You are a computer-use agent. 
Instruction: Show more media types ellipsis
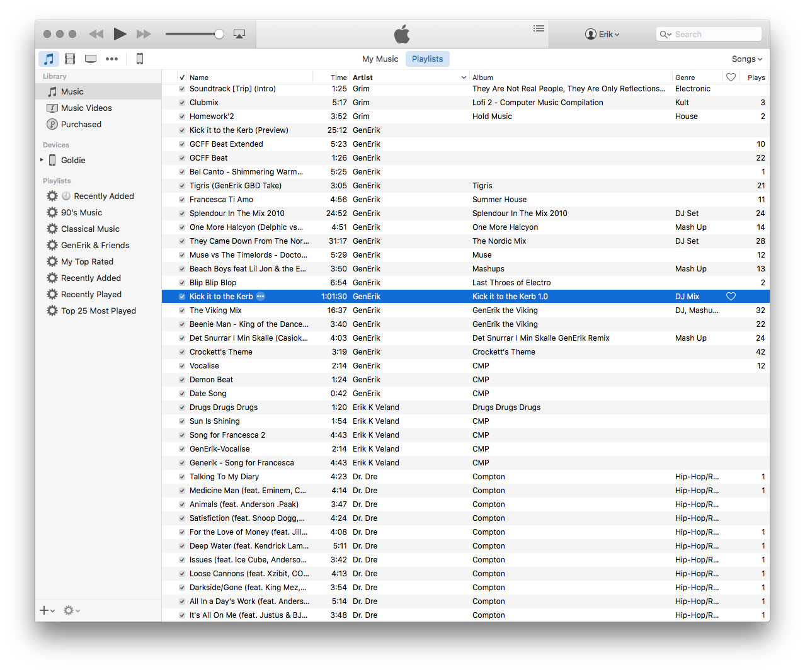coord(111,59)
